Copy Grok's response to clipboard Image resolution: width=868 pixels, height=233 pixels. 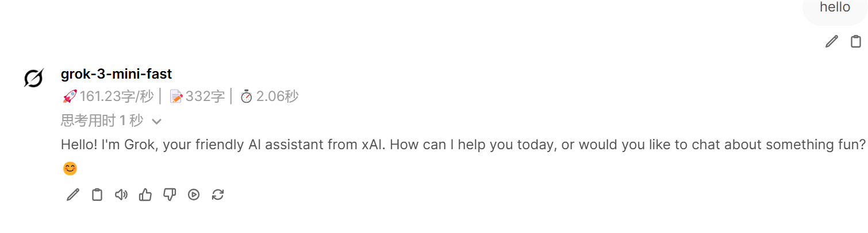(x=97, y=195)
